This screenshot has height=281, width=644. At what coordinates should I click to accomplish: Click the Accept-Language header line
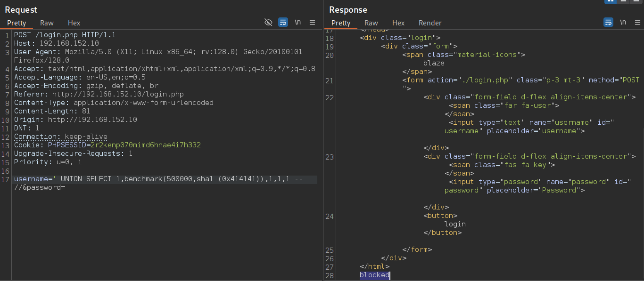80,77
